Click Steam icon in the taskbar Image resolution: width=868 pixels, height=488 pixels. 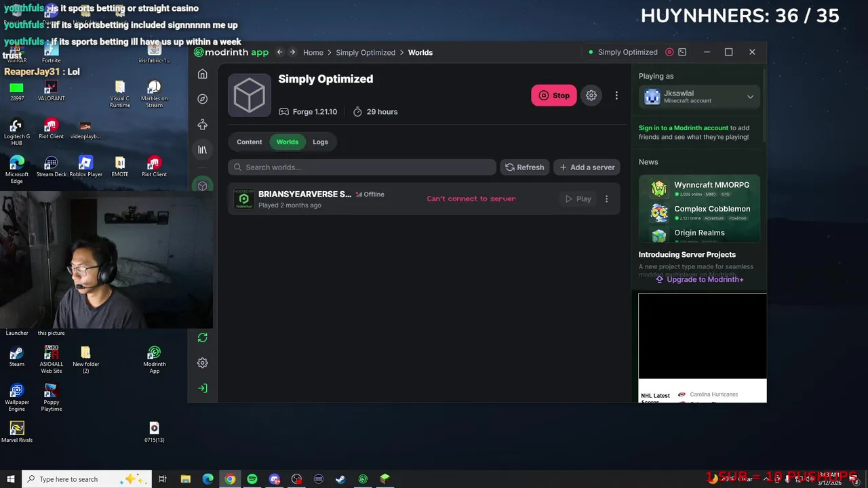click(x=340, y=479)
